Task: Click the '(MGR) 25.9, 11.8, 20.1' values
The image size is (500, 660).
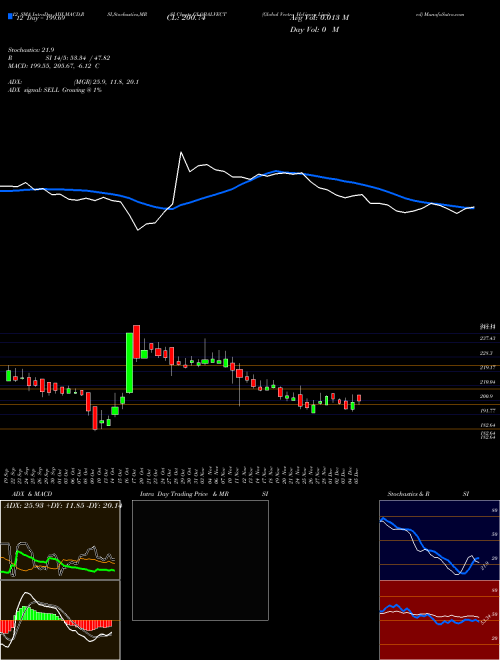Action: [106, 82]
